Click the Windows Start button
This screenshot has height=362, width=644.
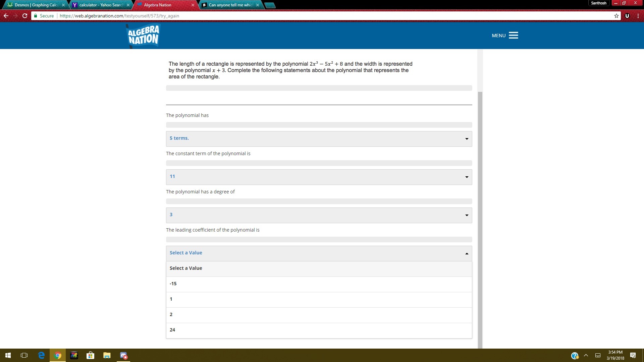click(x=8, y=355)
